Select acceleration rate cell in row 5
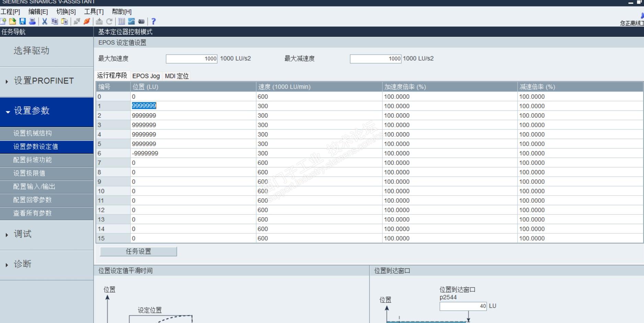 (x=450, y=144)
